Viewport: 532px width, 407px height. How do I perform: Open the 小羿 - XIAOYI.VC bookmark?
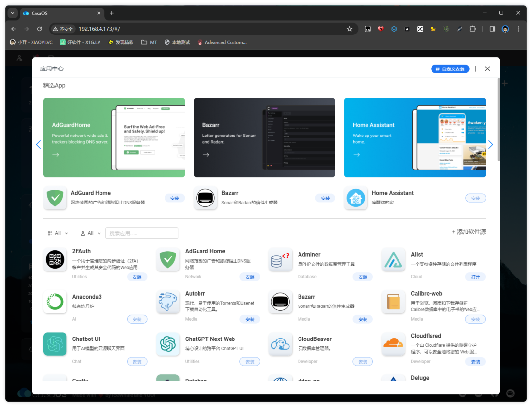[x=31, y=42]
